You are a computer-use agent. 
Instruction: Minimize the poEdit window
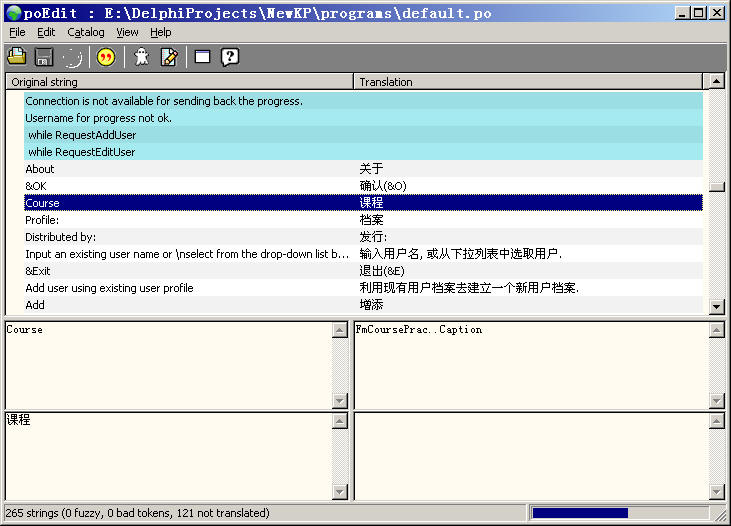(683, 13)
